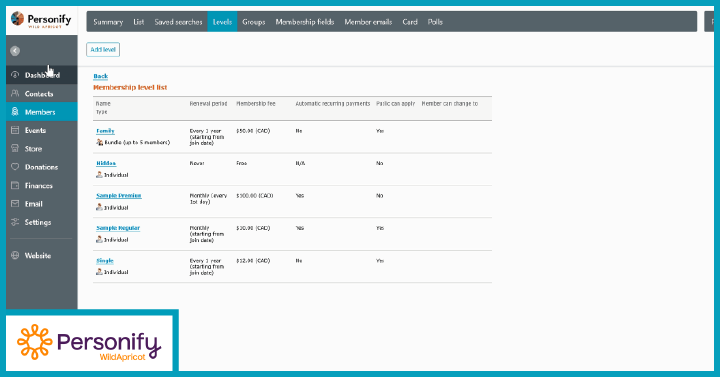The height and width of the screenshot is (377, 720).
Task: Open the Single membership level
Action: coord(105,261)
